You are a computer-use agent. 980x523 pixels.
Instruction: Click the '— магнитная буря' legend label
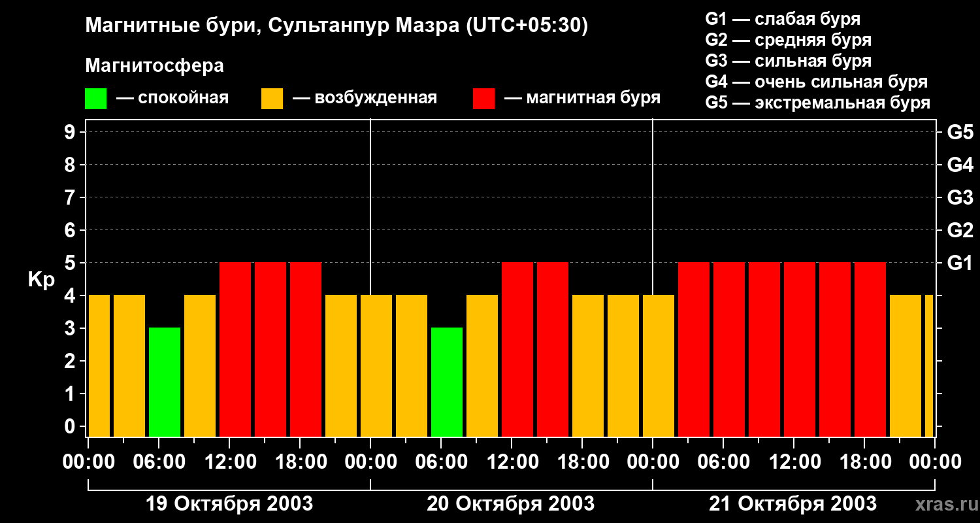coord(583,98)
